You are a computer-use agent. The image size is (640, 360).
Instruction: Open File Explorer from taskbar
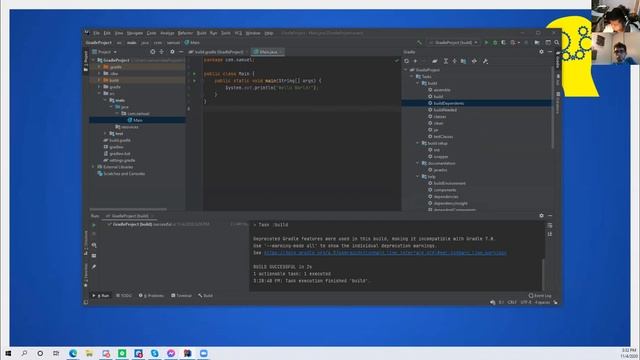click(x=89, y=353)
